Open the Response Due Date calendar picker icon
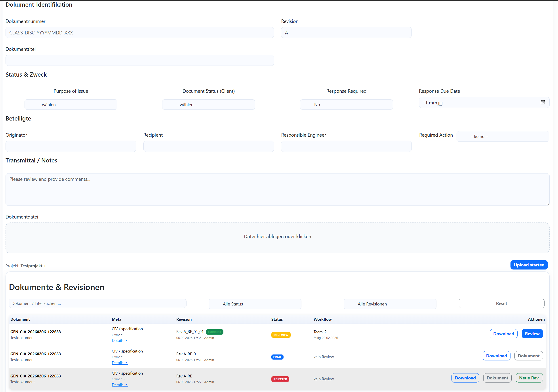558x392 pixels. click(543, 102)
